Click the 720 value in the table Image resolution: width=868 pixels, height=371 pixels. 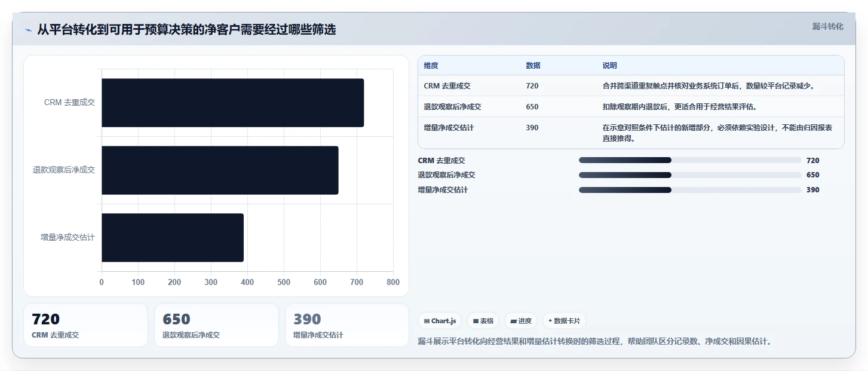532,86
